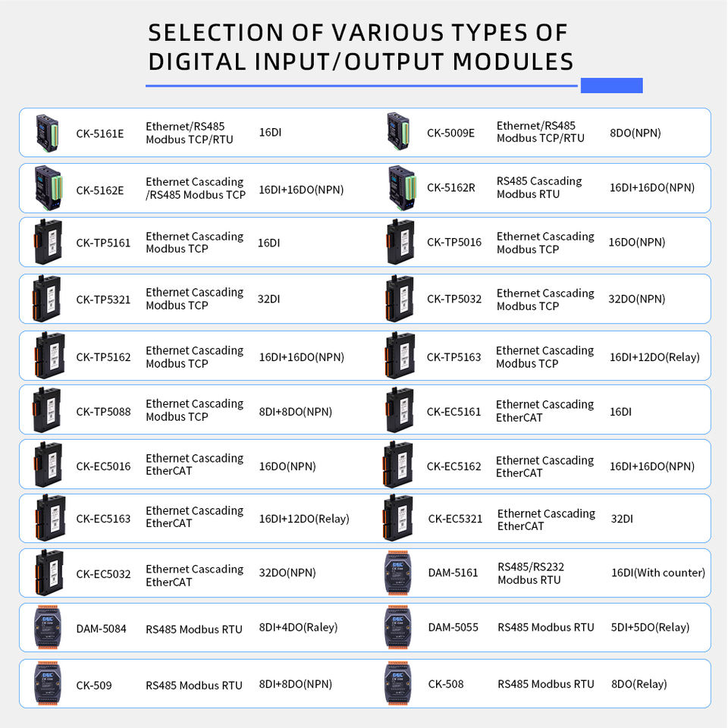Viewport: 728px width, 728px height.
Task: Click the DAM-5055 model name
Action: point(453,627)
